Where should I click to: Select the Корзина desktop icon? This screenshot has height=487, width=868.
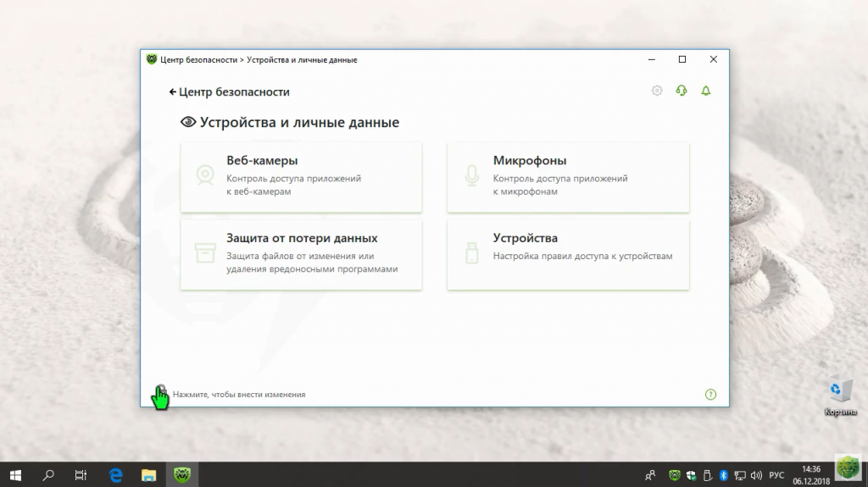tap(840, 396)
